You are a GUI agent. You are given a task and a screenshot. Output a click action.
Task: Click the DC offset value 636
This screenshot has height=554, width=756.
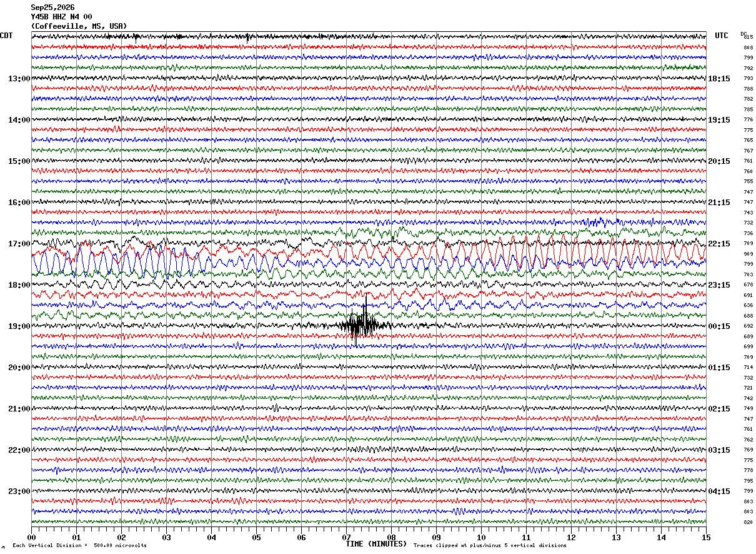coord(748,306)
